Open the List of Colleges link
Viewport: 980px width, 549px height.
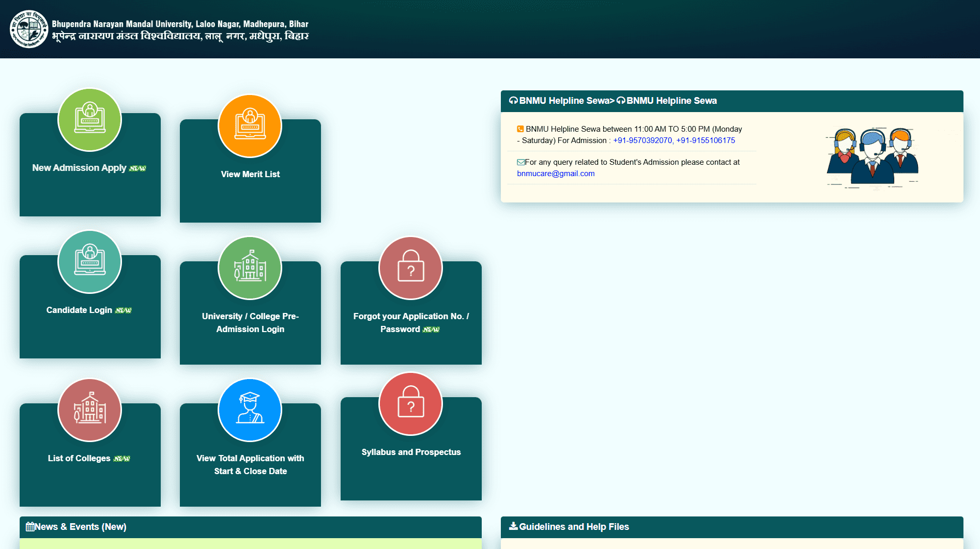(x=79, y=458)
